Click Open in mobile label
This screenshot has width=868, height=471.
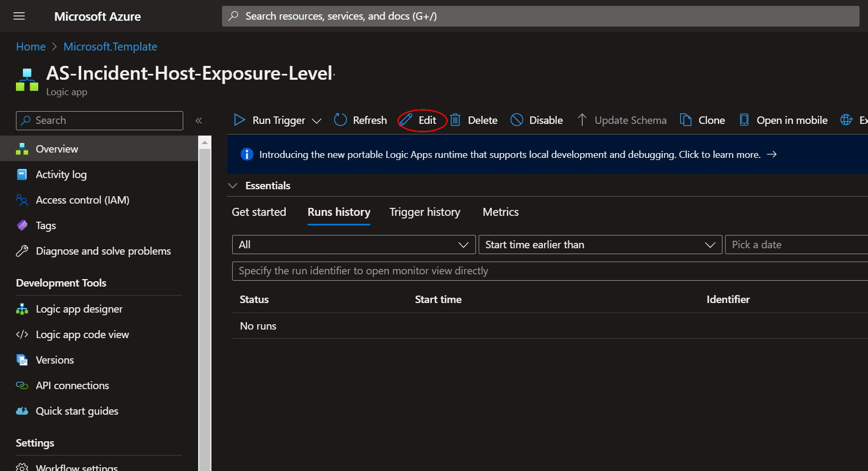792,120
